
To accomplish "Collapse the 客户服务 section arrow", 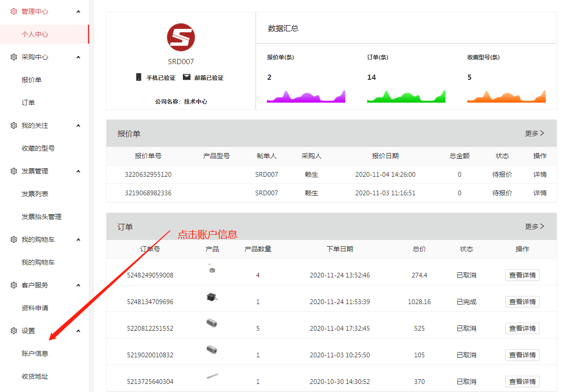I will [x=78, y=285].
